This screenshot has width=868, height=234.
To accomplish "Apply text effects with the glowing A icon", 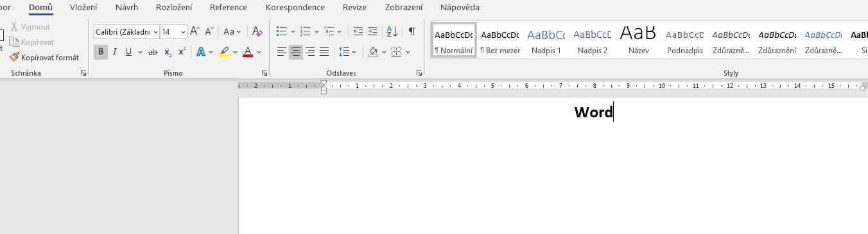I will click(x=200, y=52).
